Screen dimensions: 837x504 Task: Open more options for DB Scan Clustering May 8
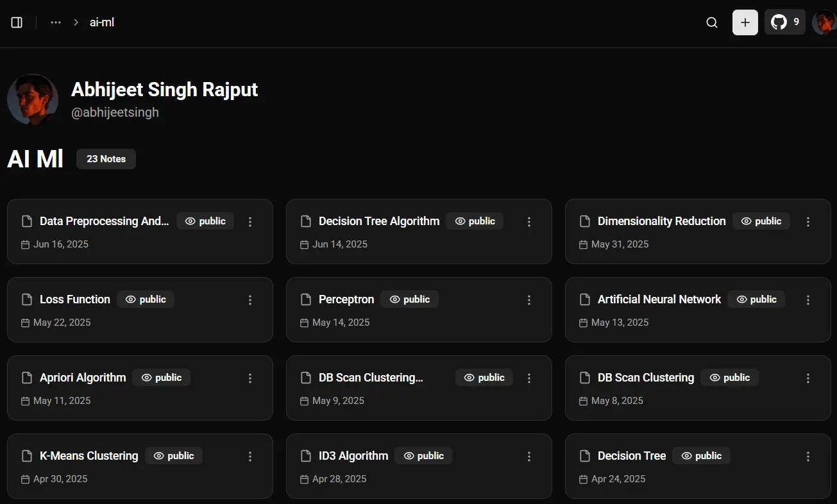tap(808, 378)
